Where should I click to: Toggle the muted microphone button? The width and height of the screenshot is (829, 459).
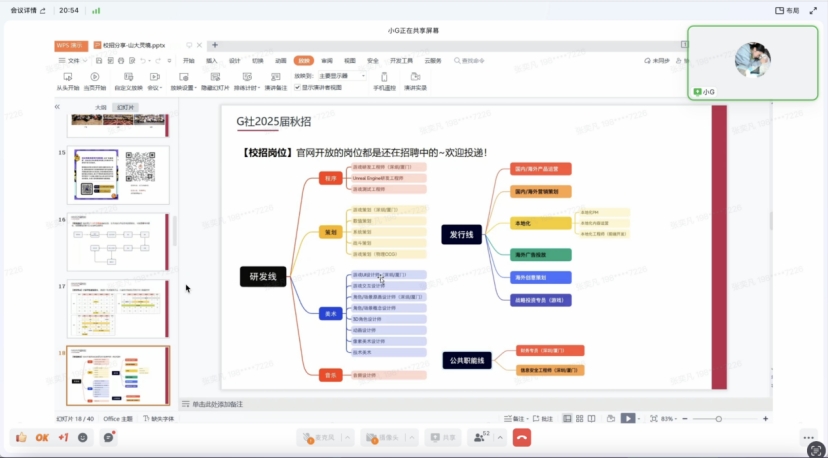(314, 438)
